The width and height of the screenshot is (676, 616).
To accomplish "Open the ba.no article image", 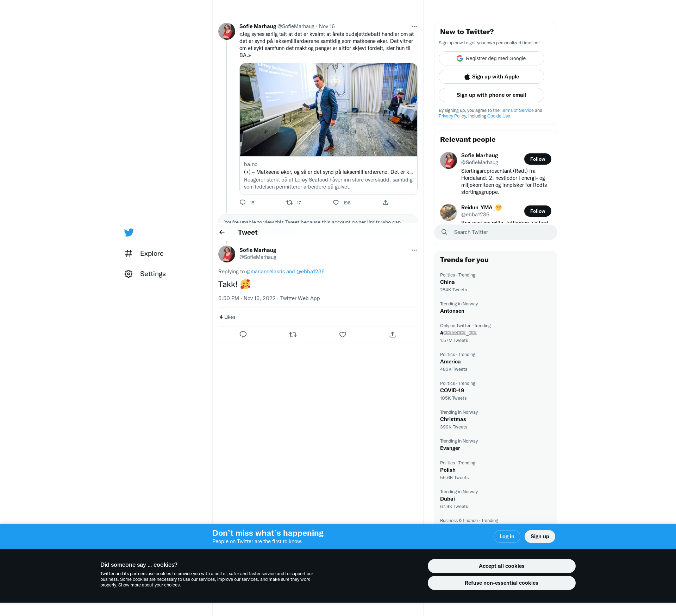I will (x=328, y=110).
